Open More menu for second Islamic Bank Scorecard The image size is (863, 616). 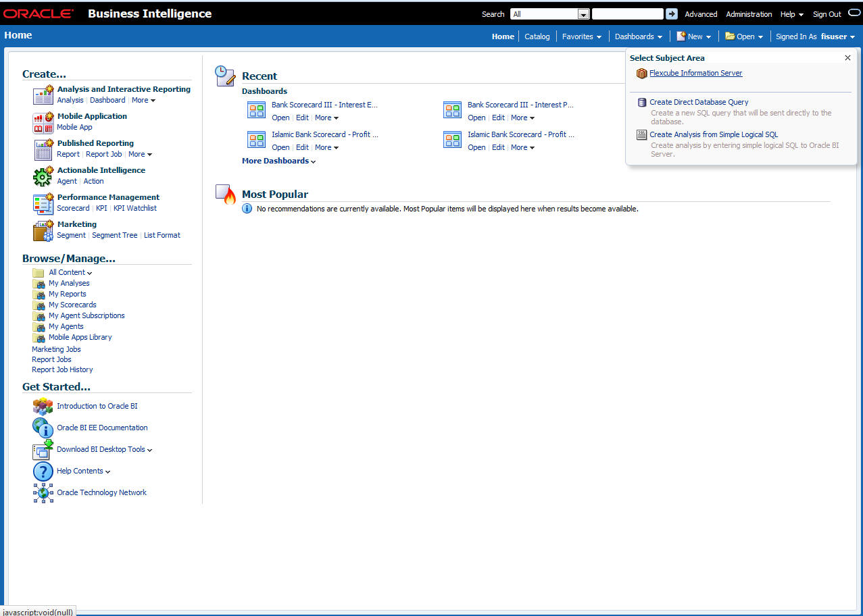click(x=522, y=147)
